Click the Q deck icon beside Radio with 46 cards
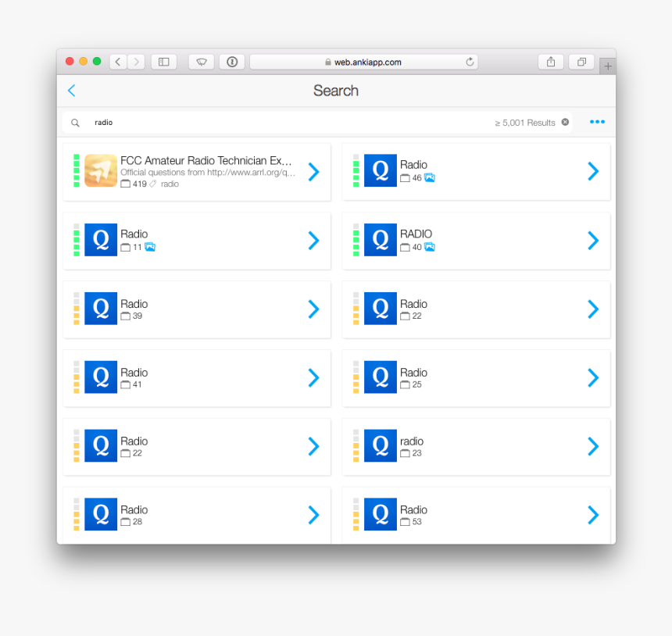 (380, 170)
